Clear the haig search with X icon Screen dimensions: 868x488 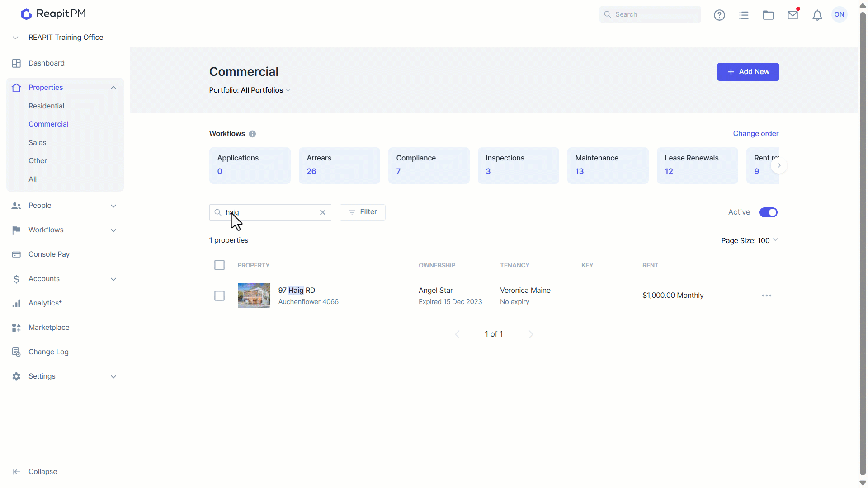[323, 212]
